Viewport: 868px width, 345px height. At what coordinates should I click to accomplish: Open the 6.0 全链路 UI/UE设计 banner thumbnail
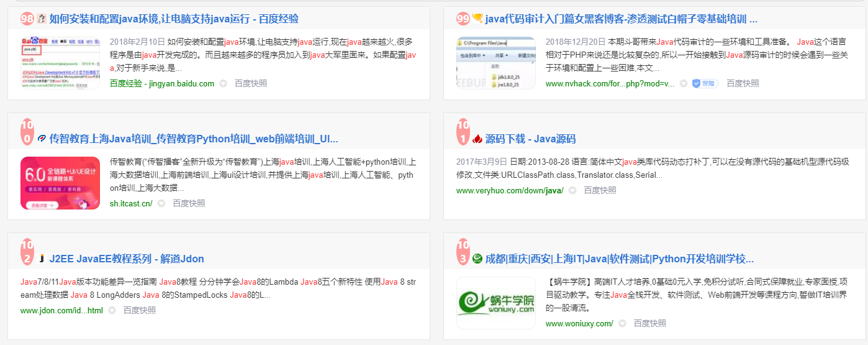pyautogui.click(x=60, y=183)
